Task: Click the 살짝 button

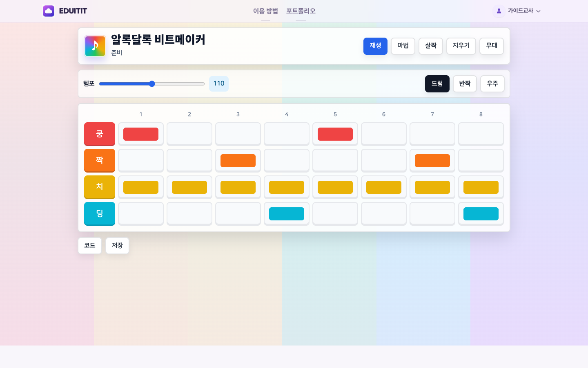Action: pyautogui.click(x=431, y=46)
